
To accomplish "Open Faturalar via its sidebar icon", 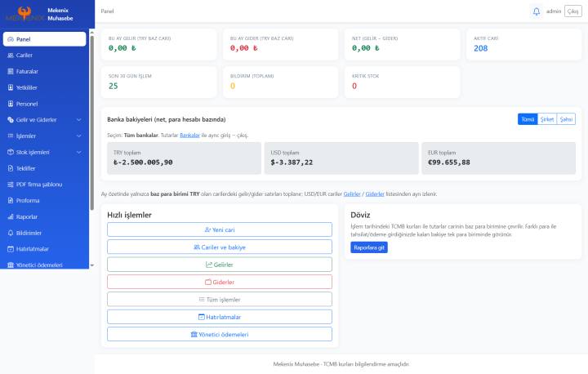I will (x=11, y=71).
